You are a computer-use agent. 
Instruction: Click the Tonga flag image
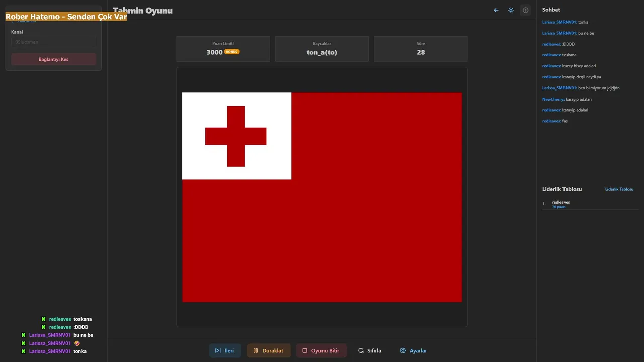322,197
